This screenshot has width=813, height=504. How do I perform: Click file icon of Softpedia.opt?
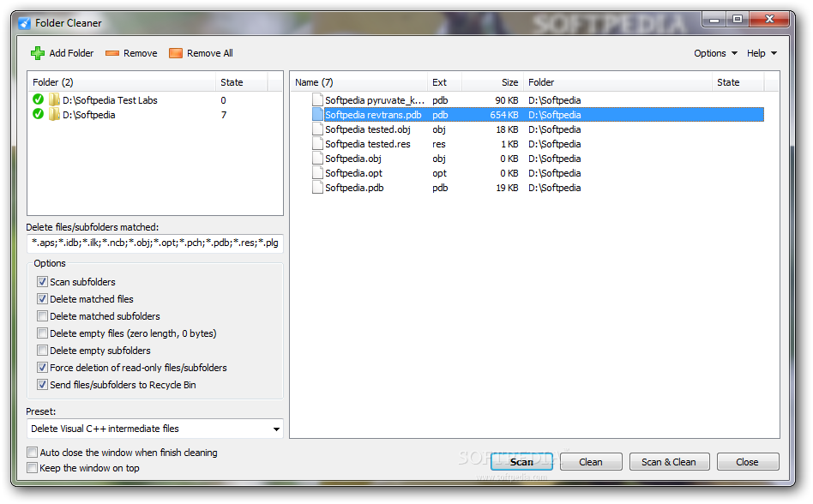point(317,172)
